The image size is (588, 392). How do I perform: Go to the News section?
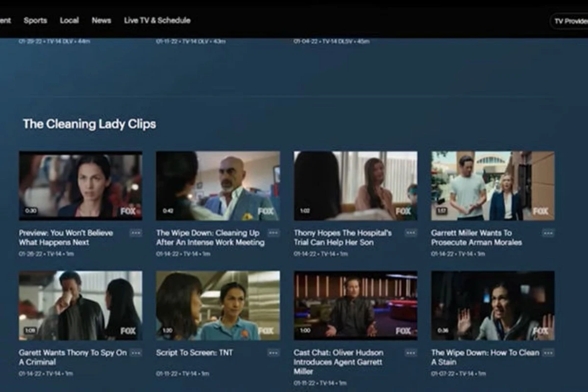[101, 21]
